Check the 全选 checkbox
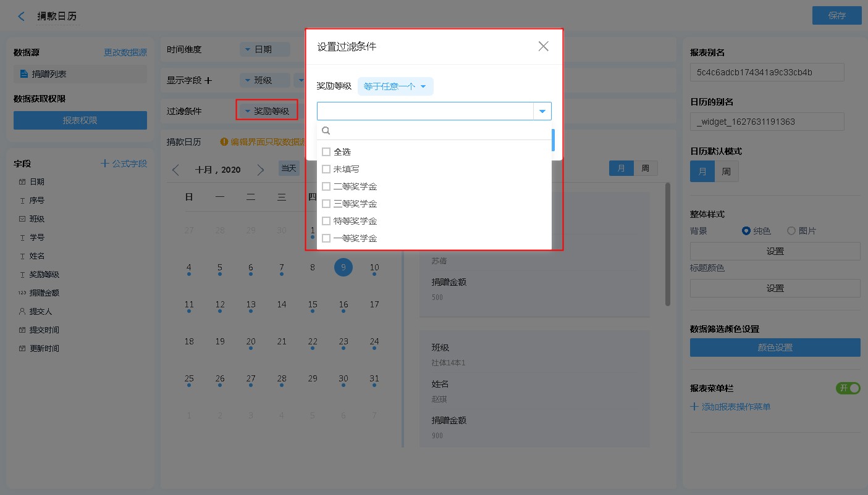Image resolution: width=868 pixels, height=495 pixels. point(326,152)
